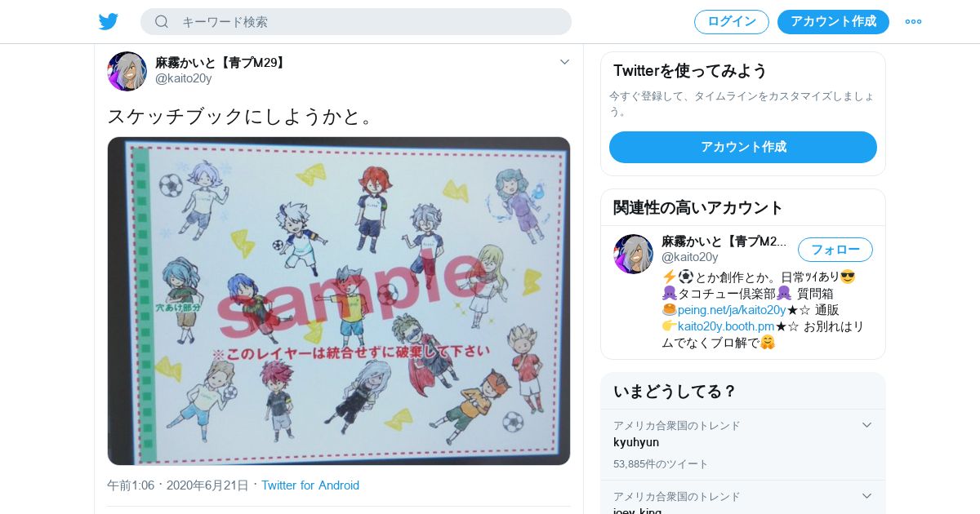Image resolution: width=980 pixels, height=514 pixels.
Task: Click the tweet author's display name
Action: tap(221, 63)
